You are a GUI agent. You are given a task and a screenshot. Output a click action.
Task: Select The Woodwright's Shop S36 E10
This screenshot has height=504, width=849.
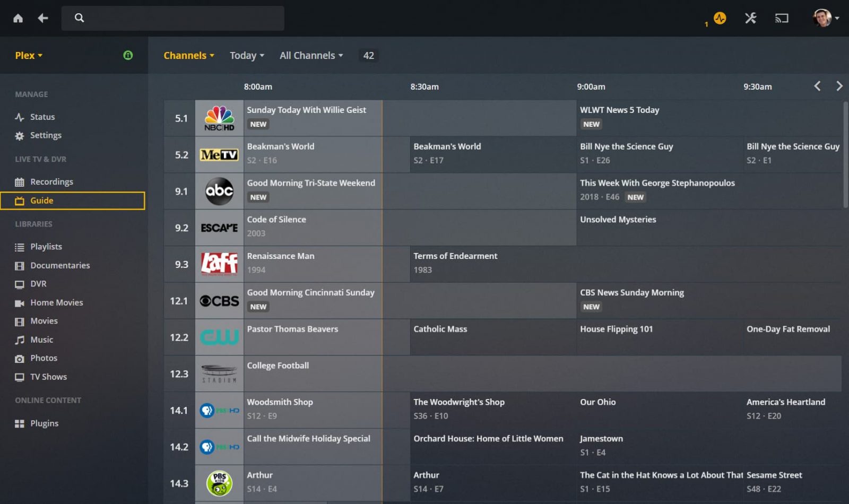[493, 410]
